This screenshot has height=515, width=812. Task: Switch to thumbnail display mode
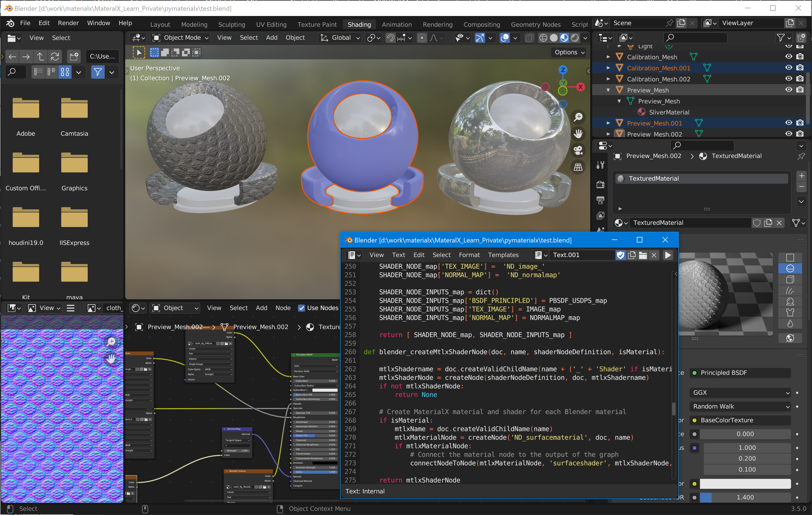65,72
